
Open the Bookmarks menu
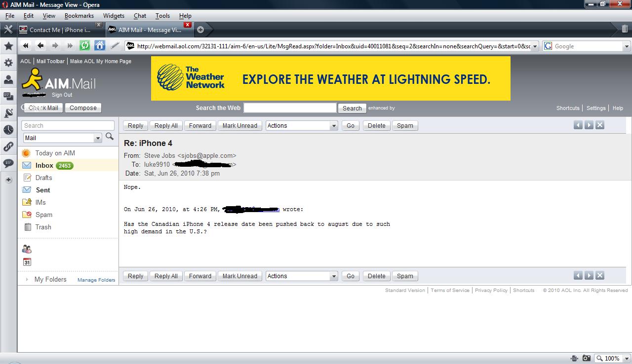[79, 16]
